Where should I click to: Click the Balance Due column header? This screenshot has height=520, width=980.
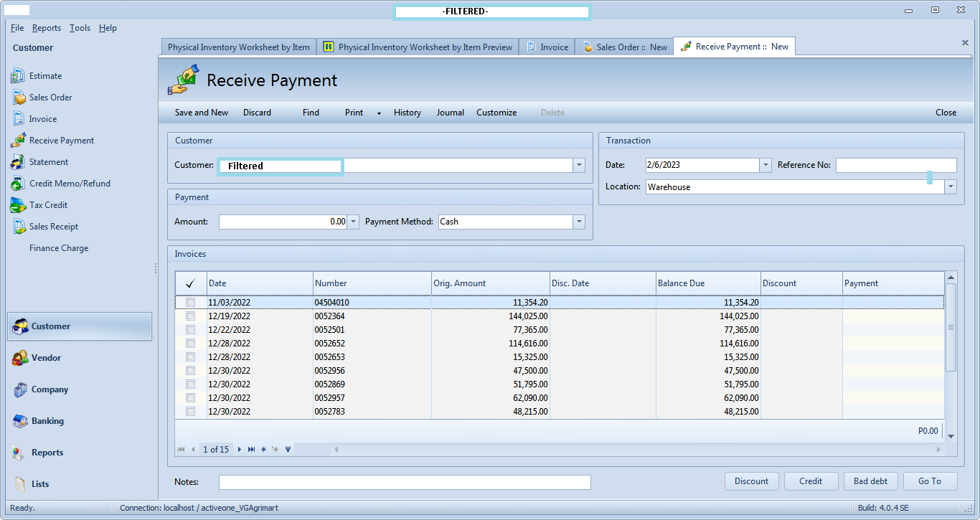pyautogui.click(x=708, y=283)
